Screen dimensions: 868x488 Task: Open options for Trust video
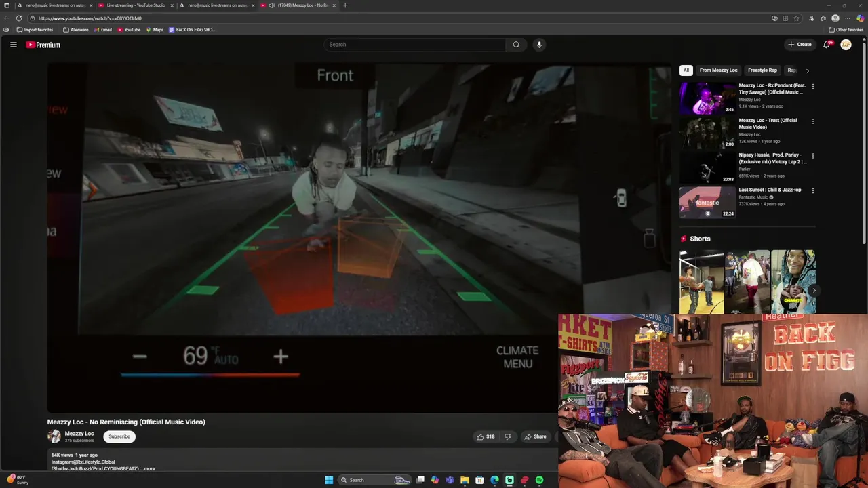[812, 121]
